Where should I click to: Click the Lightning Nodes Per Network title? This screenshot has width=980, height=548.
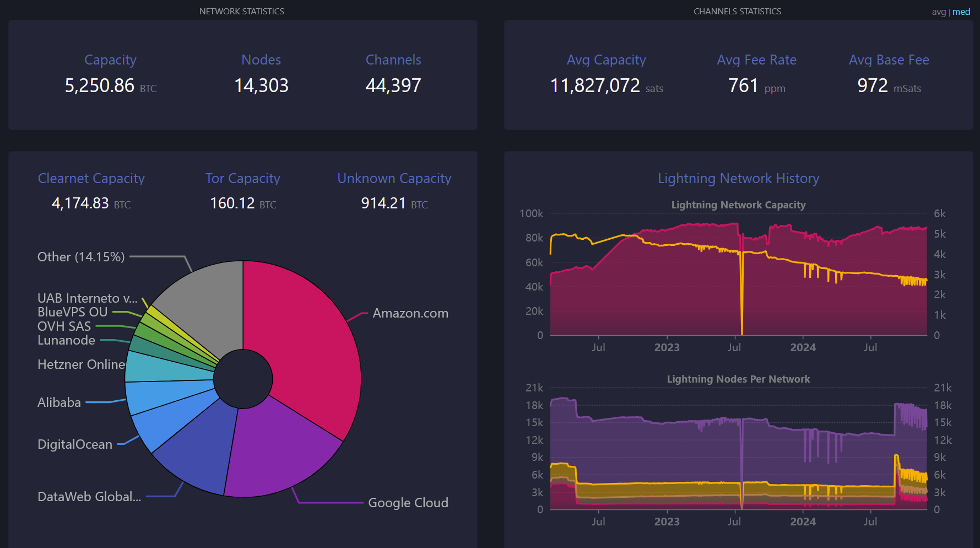(x=738, y=379)
